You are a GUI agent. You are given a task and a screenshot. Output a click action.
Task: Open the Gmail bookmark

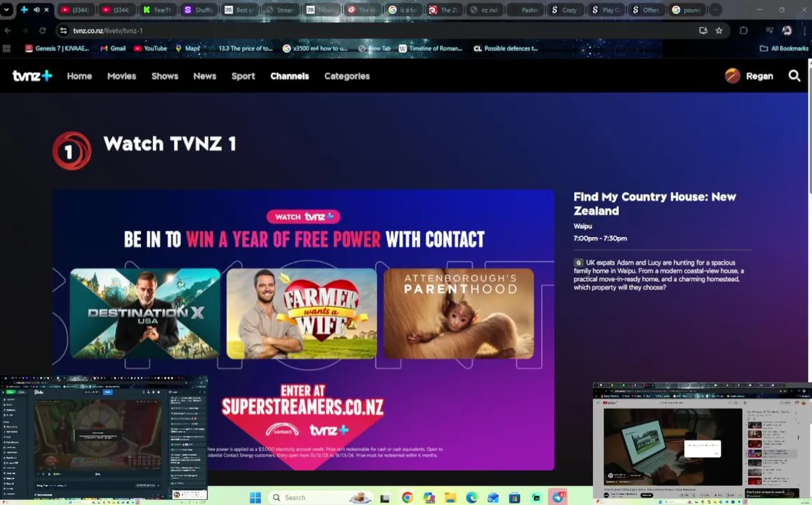(113, 48)
